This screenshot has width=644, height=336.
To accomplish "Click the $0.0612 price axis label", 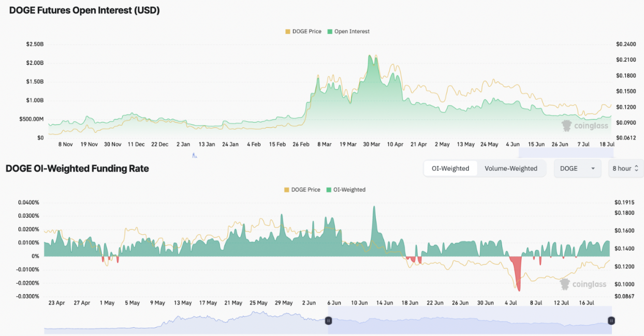I will [x=625, y=138].
